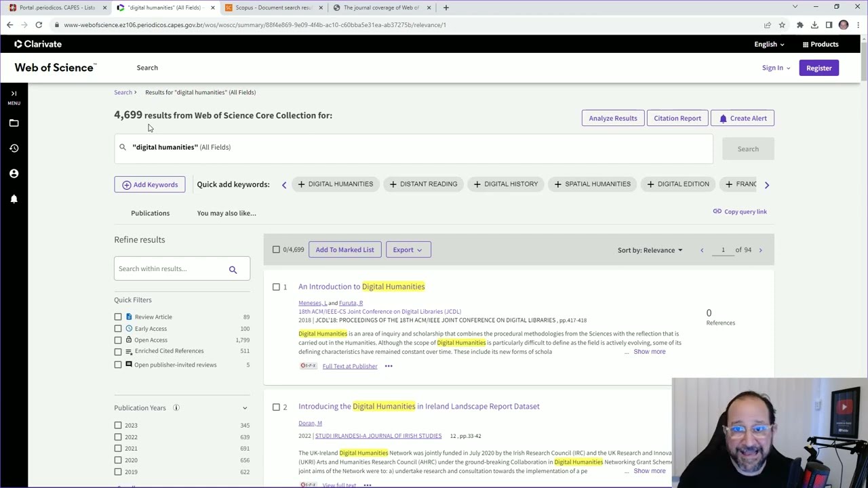Open the folder icon in the left sidebar
This screenshot has height=488, width=868.
click(14, 123)
